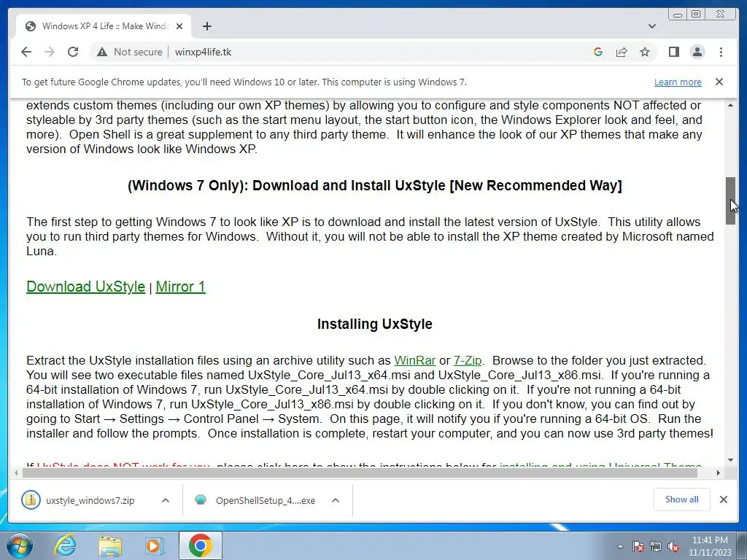Switch to Windows XP 4 Life tab
Screen dimensions: 747x560
coord(104,26)
